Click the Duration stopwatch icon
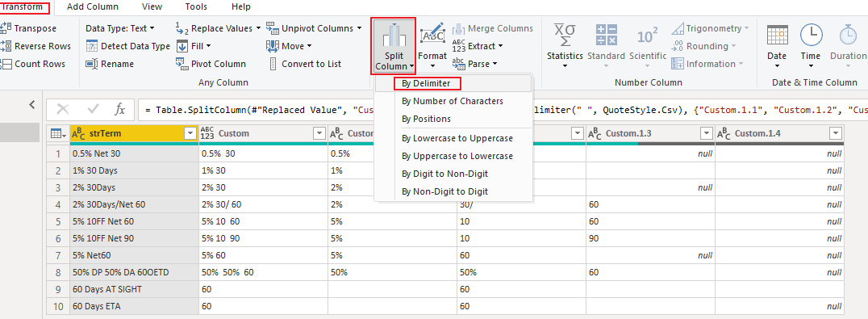868x319 pixels. [x=848, y=35]
